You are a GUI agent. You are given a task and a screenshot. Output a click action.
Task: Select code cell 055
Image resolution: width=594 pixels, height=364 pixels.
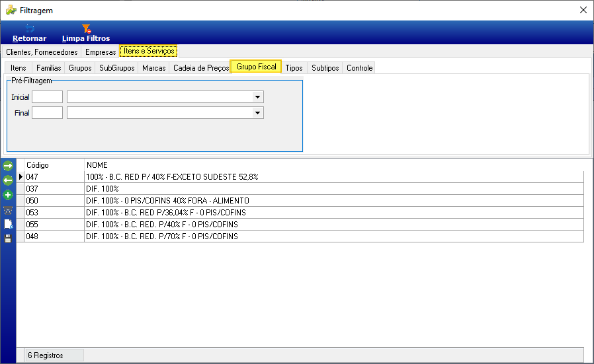pos(54,225)
